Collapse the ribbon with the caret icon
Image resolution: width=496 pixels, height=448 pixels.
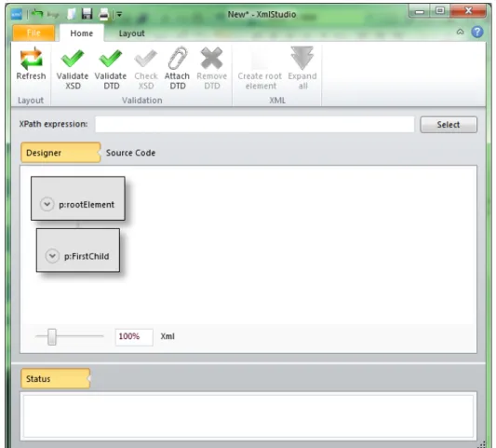(x=461, y=32)
